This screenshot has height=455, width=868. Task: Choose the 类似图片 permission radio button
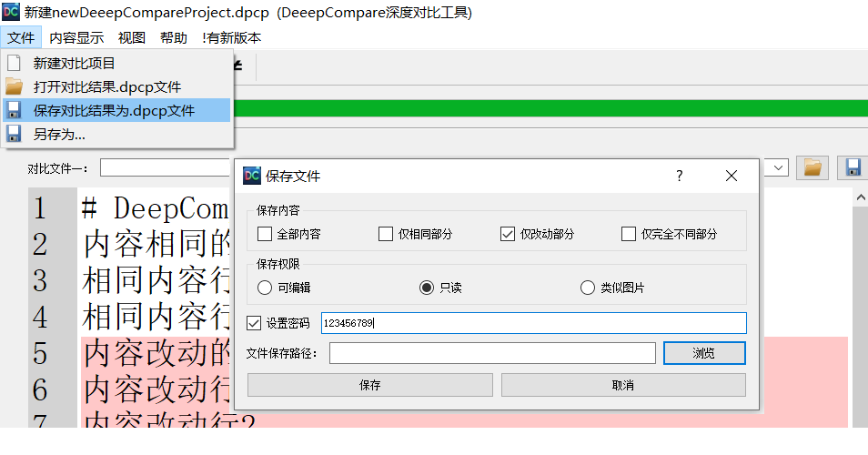(588, 288)
